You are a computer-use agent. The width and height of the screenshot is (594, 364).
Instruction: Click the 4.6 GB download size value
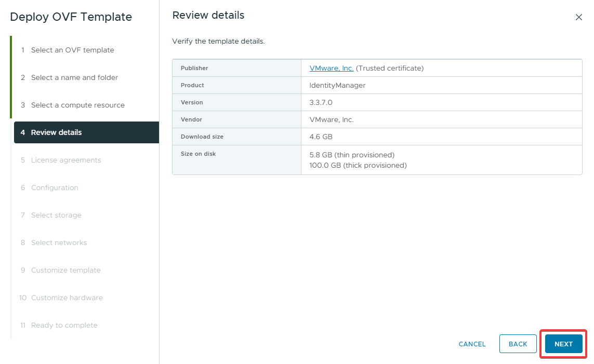[321, 137]
